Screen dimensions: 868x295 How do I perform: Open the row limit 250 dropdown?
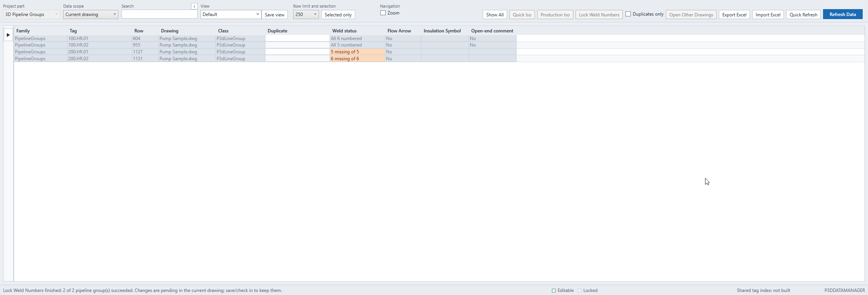point(306,14)
